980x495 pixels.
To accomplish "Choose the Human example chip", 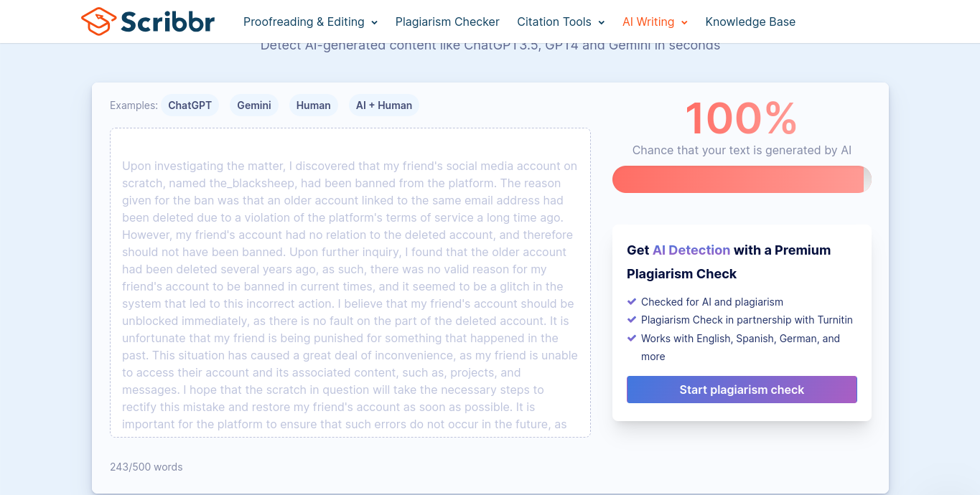I will pos(313,105).
